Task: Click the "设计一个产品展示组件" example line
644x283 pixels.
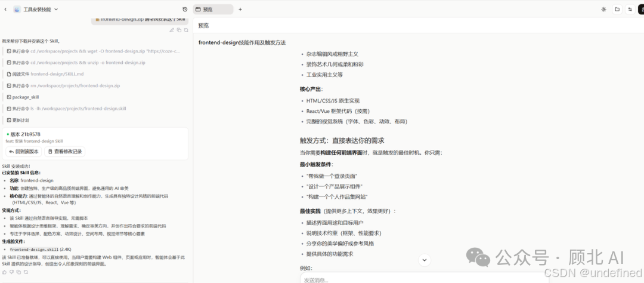Action: pos(335,186)
